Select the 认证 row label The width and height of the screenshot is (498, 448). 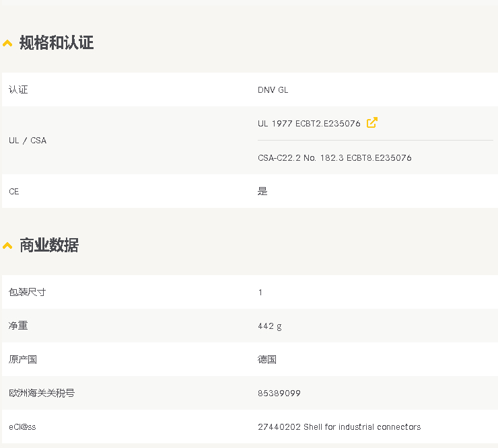(18, 90)
